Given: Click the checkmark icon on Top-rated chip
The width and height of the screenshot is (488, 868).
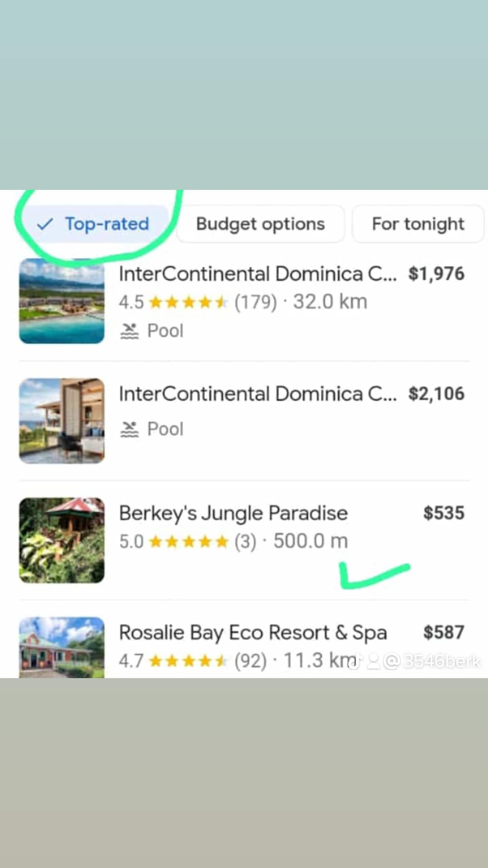Looking at the screenshot, I should click(x=45, y=224).
